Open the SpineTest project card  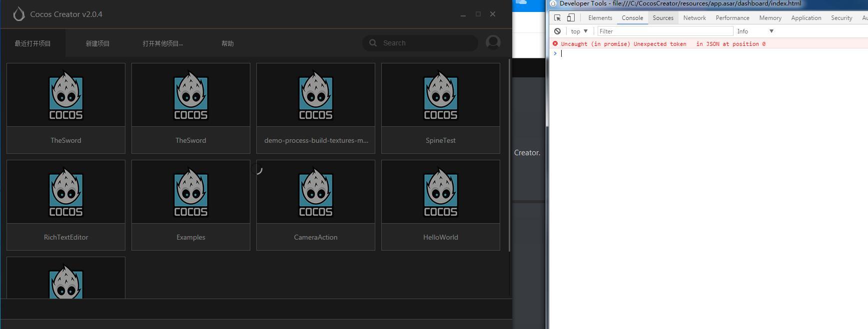click(441, 108)
